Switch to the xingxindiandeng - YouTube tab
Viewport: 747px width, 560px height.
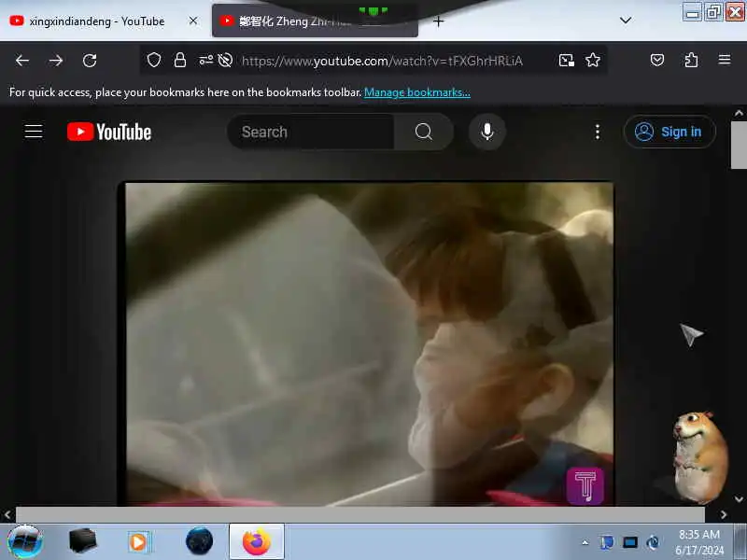(x=97, y=21)
